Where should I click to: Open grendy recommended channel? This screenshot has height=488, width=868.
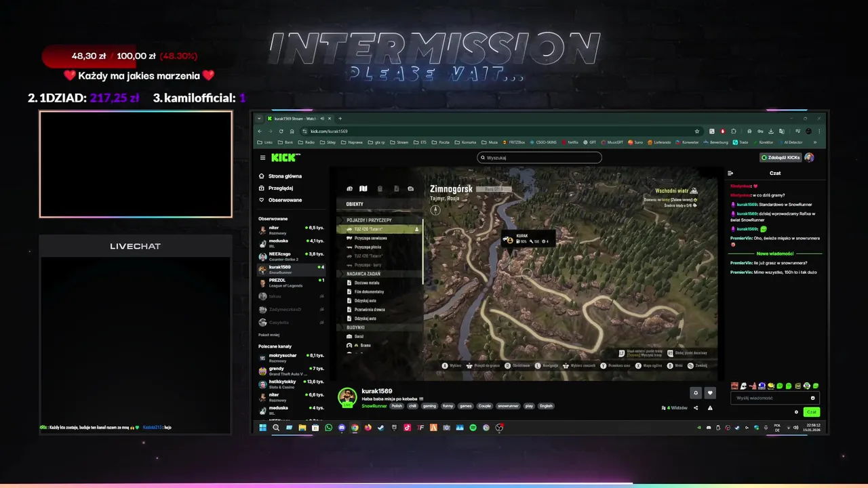click(x=292, y=370)
